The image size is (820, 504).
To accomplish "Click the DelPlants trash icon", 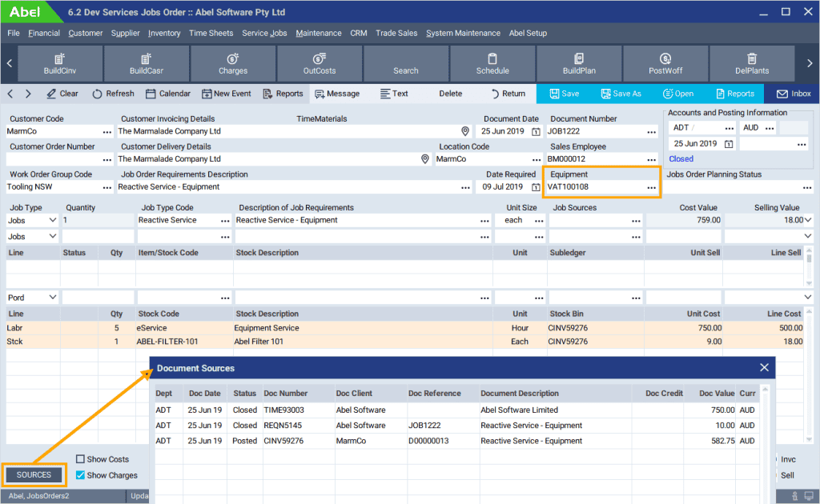I will pos(751,58).
